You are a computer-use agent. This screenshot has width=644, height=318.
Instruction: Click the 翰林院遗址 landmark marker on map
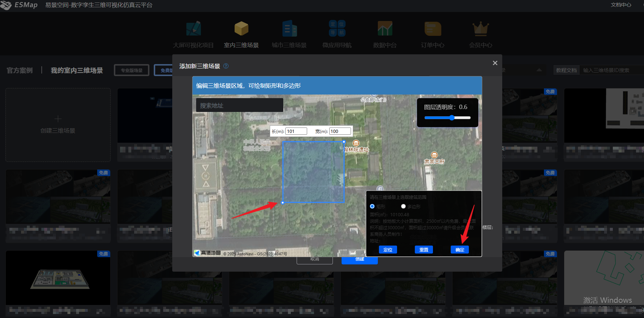[356, 143]
